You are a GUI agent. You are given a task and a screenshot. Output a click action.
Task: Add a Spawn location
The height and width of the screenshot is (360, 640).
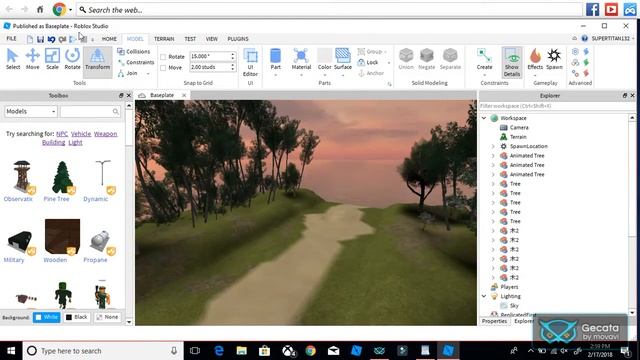[554, 59]
